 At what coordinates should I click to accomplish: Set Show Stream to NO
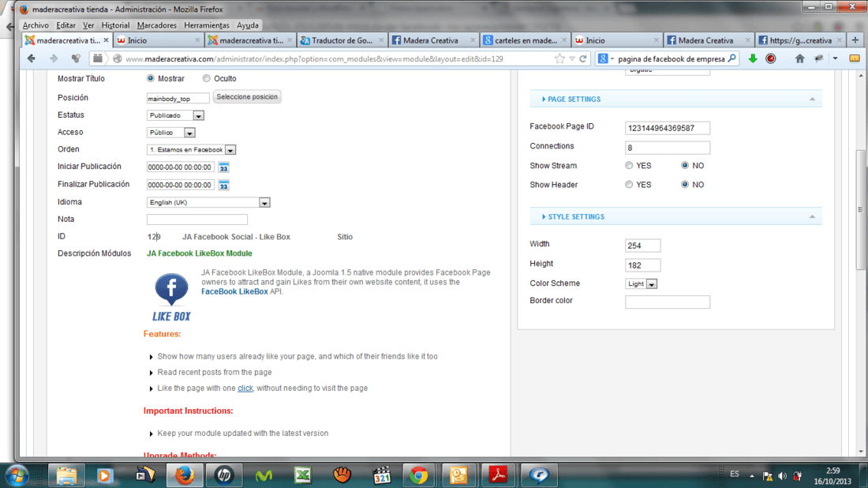click(685, 165)
